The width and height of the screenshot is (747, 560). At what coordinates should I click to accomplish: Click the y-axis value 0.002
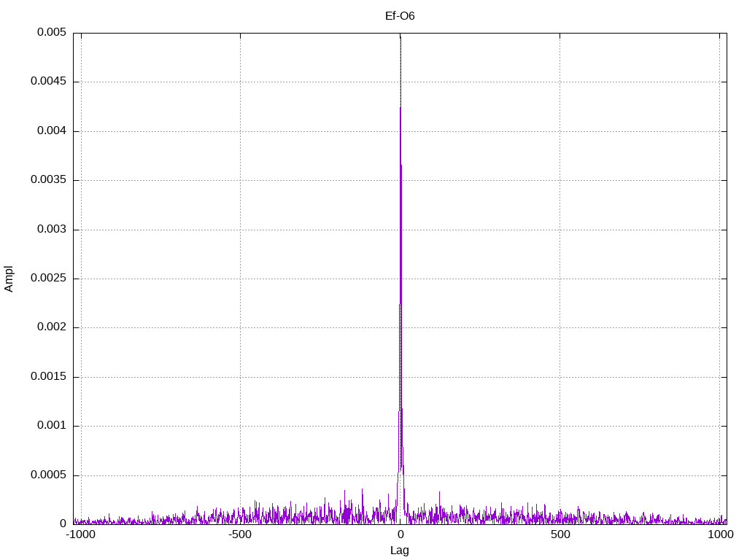(x=52, y=327)
